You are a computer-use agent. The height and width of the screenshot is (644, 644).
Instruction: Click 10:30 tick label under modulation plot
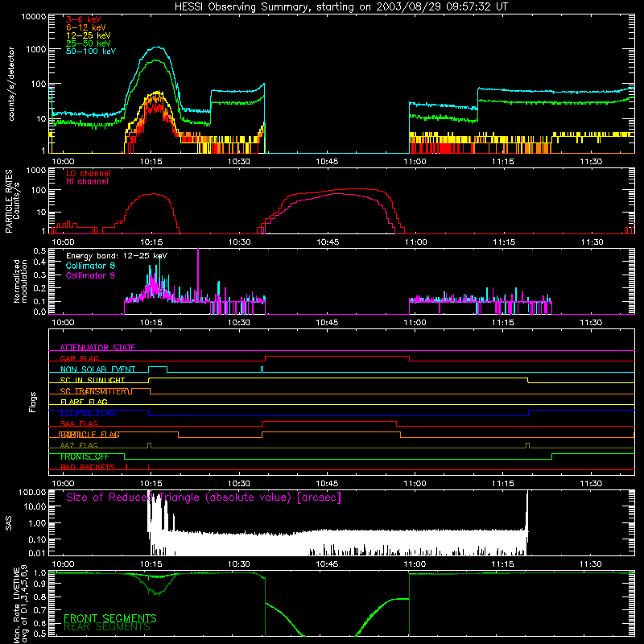click(238, 323)
